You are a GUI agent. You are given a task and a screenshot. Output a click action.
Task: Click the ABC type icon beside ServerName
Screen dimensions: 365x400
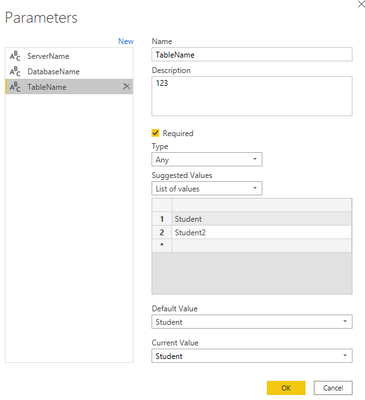pyautogui.click(x=15, y=56)
